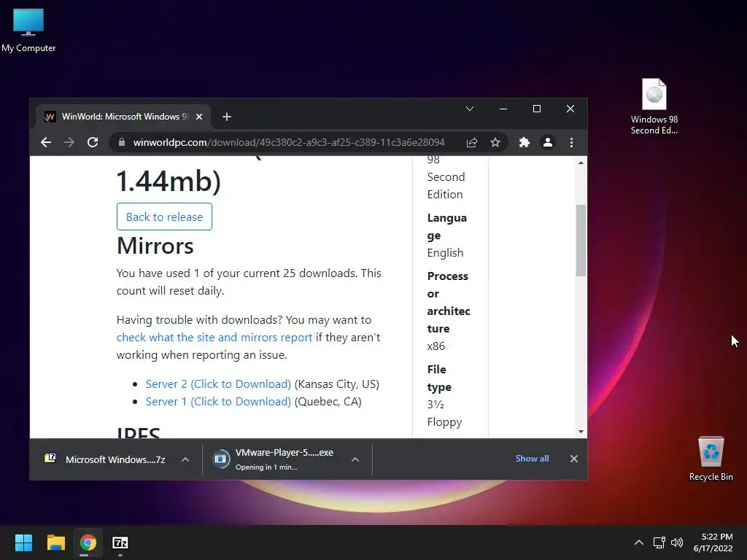Close the downloads bar
This screenshot has width=747, height=560.
(574, 459)
